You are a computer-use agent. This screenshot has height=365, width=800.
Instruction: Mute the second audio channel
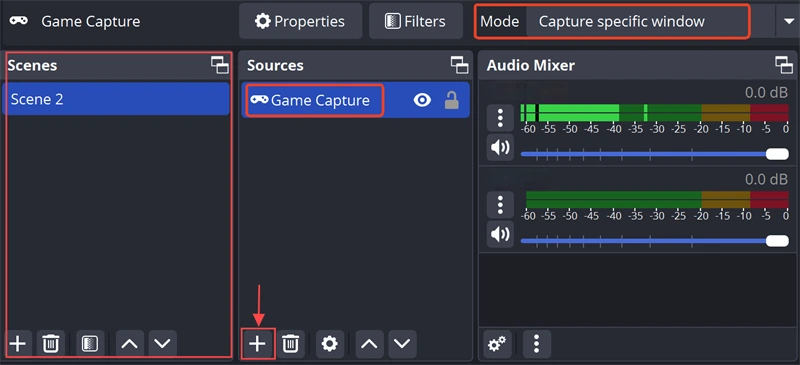(x=500, y=234)
